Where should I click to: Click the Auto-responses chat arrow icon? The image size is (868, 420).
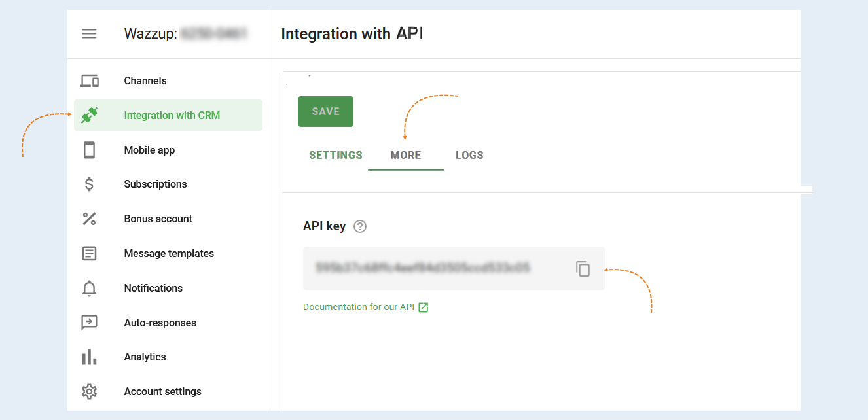[90, 323]
